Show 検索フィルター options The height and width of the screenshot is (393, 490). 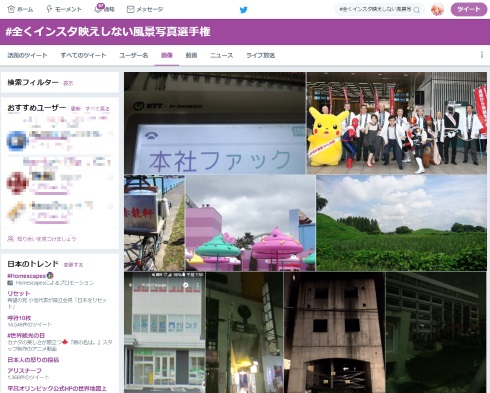(x=68, y=83)
